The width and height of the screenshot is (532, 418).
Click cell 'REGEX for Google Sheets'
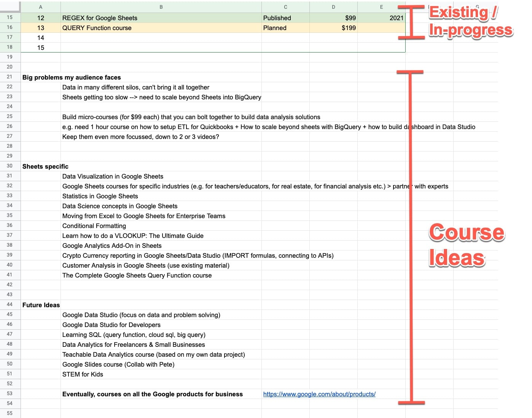click(x=161, y=18)
